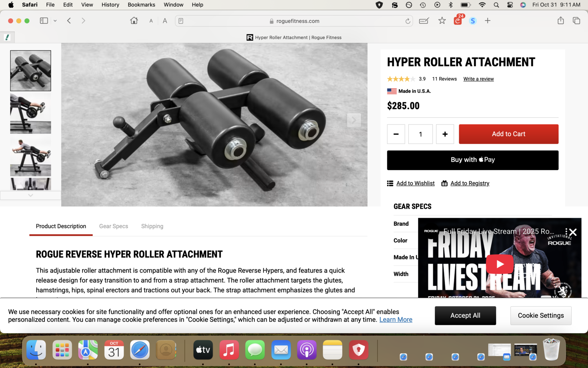Viewport: 588px width, 368px height.
Task: Select the second product thumbnail
Action: 31,113
